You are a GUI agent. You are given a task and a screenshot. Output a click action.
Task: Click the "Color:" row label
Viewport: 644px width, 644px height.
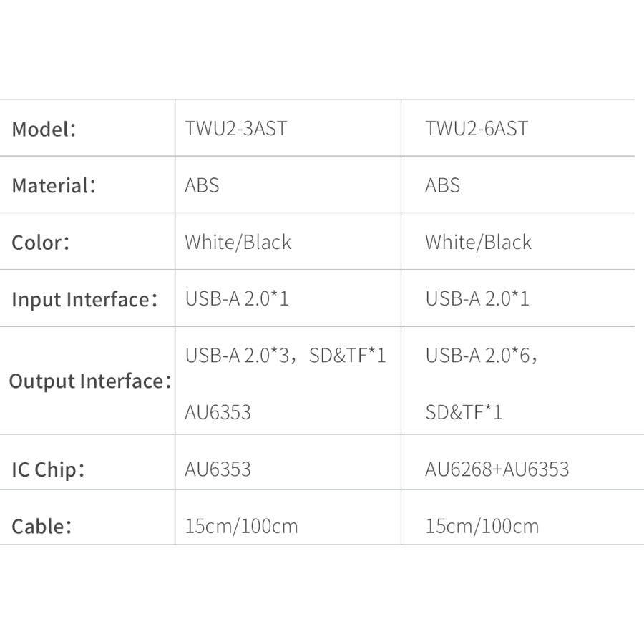click(41, 243)
